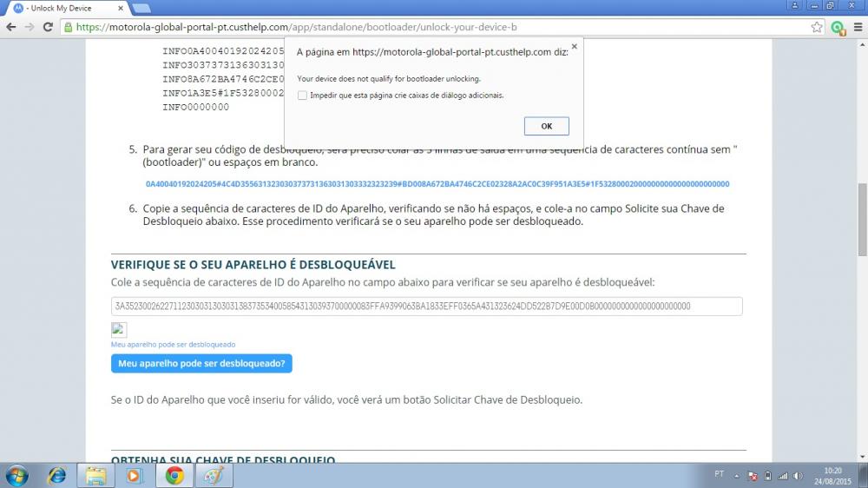Click the URL address bar

coord(440,27)
